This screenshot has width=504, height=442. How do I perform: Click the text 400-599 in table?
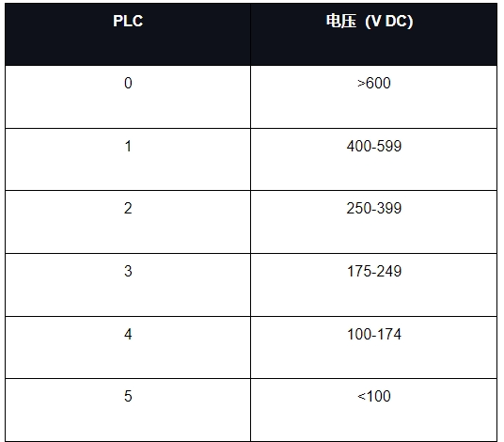[x=374, y=147]
